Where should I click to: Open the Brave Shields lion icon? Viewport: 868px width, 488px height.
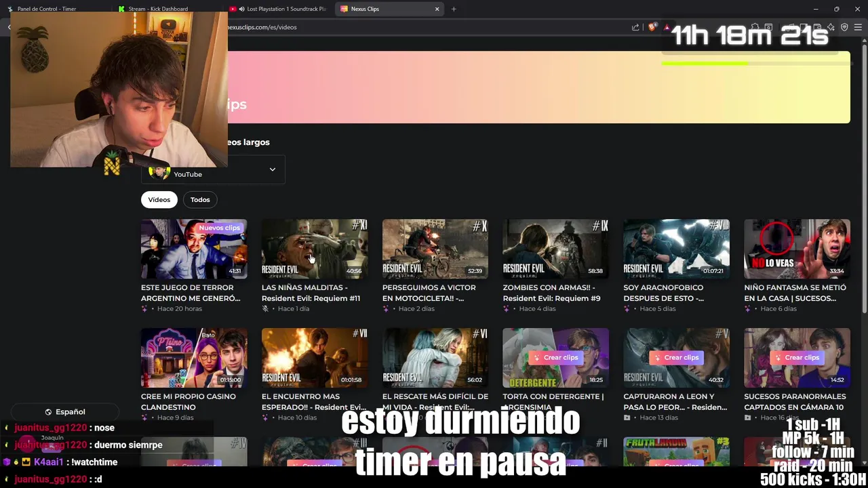[x=652, y=27]
